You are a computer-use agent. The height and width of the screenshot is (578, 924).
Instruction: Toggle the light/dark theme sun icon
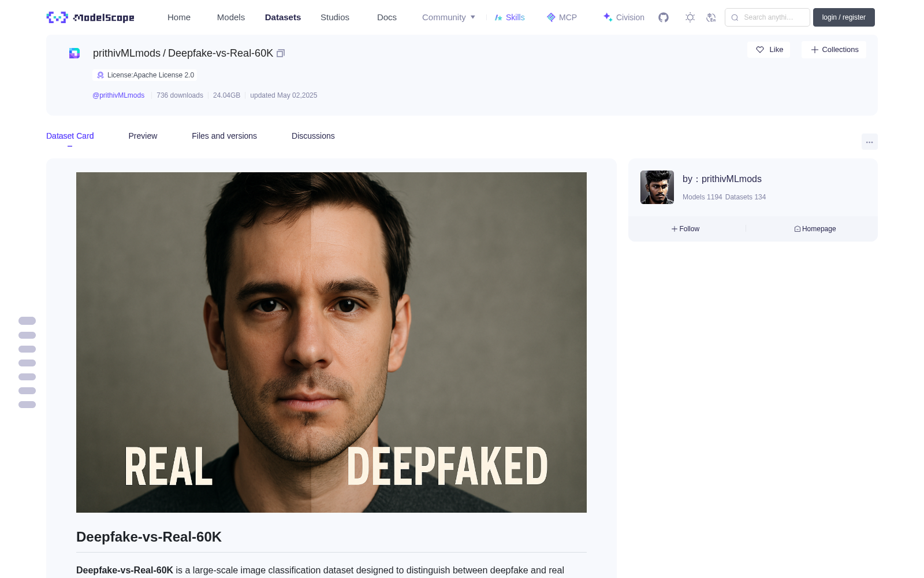tap(690, 17)
